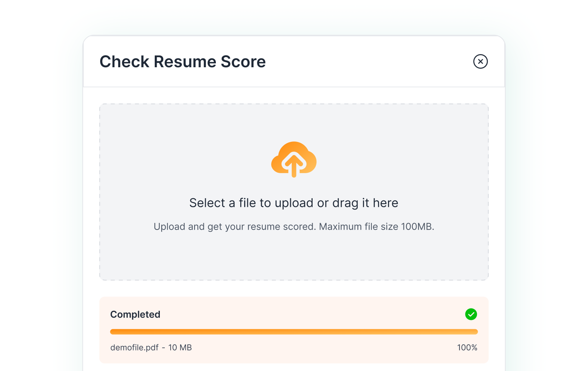Click the orange upload progress bar
The width and height of the screenshot is (588, 371).
pos(294,332)
